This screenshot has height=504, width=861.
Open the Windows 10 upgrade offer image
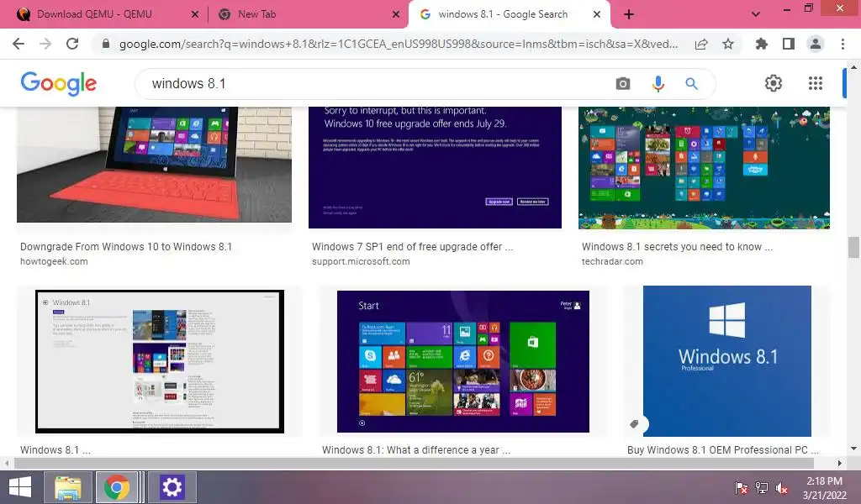click(435, 167)
